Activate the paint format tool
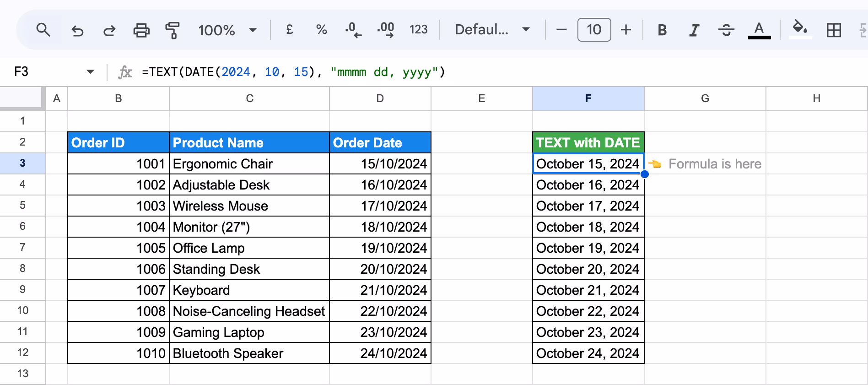This screenshot has width=868, height=385. click(x=172, y=31)
